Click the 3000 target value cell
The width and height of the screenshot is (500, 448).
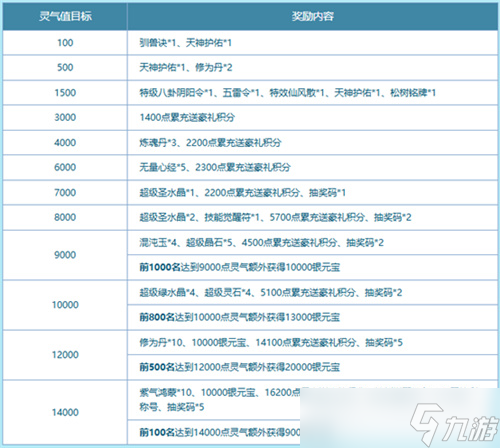(65, 117)
